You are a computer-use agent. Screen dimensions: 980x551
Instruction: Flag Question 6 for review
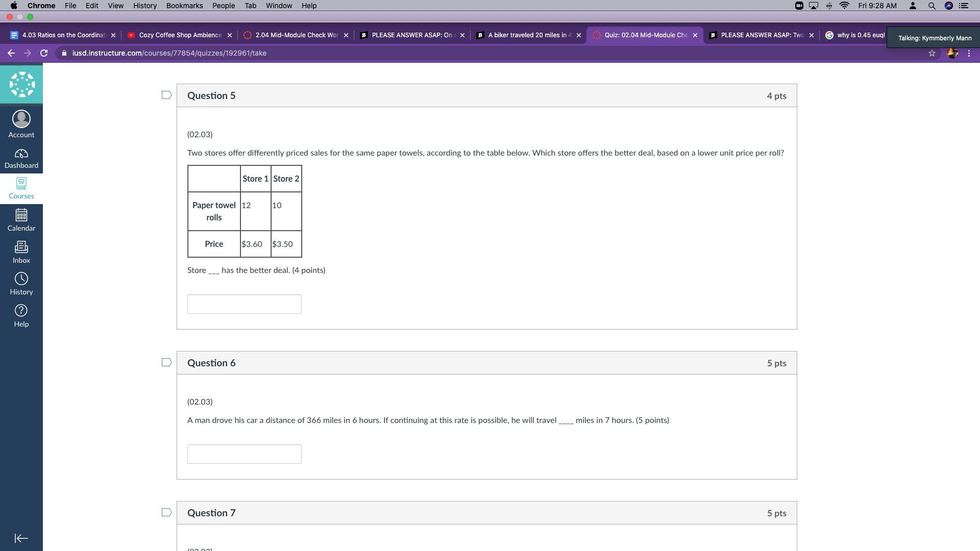point(166,362)
